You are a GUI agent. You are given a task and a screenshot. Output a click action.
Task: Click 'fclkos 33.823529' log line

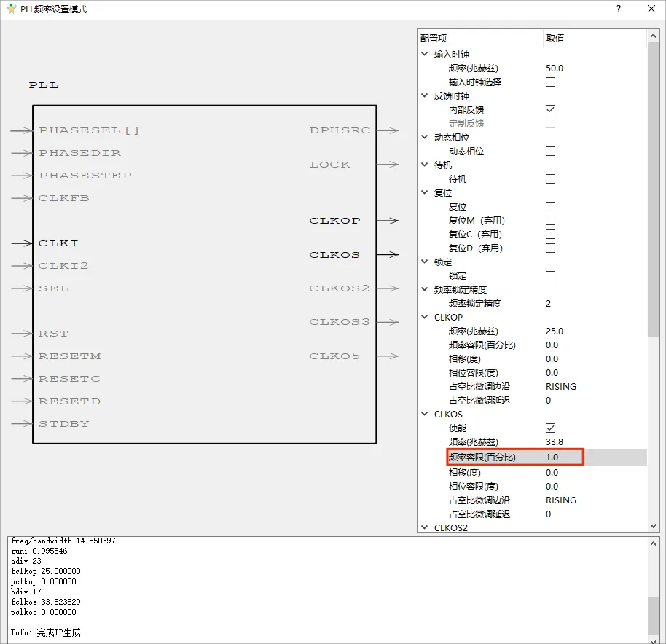pyautogui.click(x=46, y=602)
